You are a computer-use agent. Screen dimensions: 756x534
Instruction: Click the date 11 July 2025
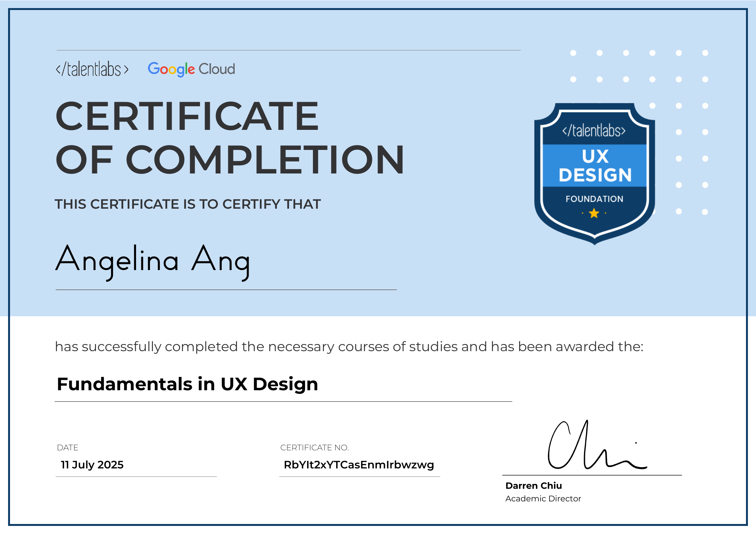tap(92, 465)
